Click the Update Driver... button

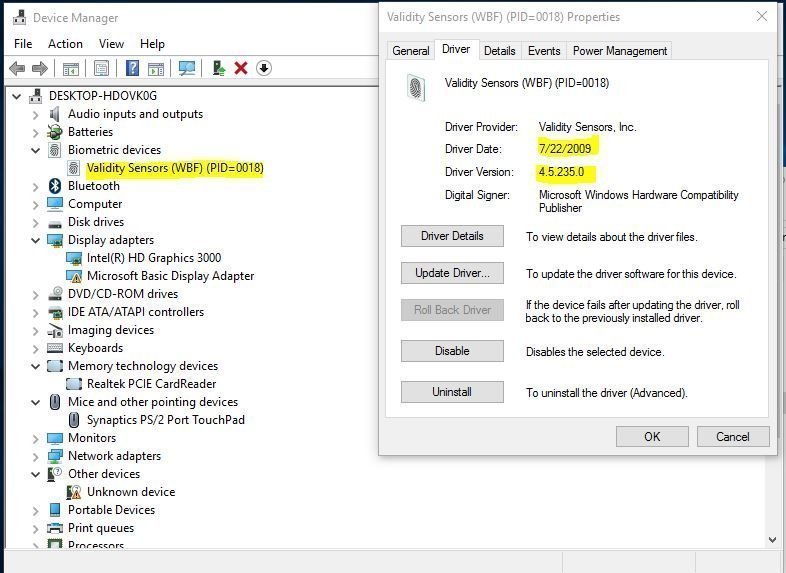tap(452, 273)
